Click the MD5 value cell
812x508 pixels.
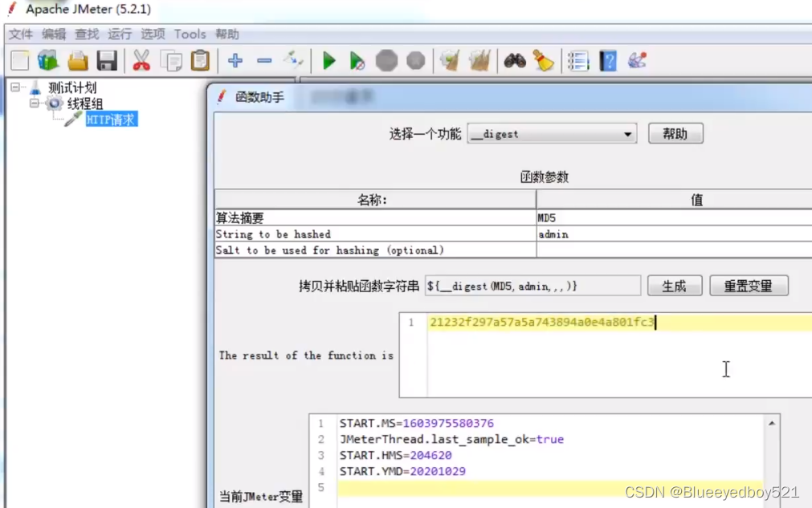tap(674, 217)
